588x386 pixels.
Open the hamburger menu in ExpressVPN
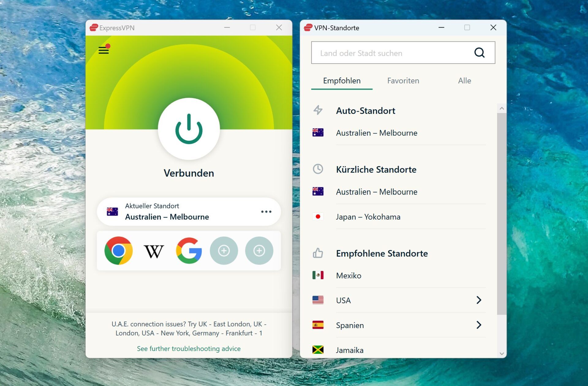pyautogui.click(x=104, y=50)
